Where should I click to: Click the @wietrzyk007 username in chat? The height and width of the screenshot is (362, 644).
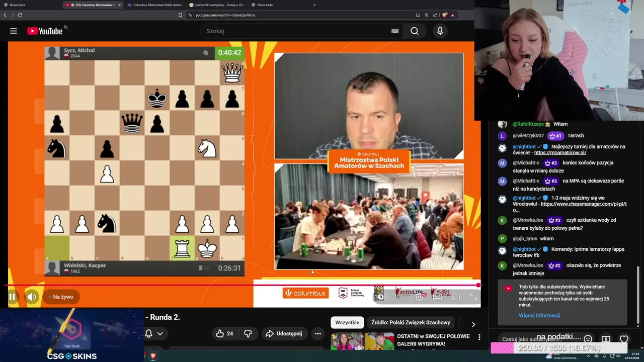coord(528,136)
